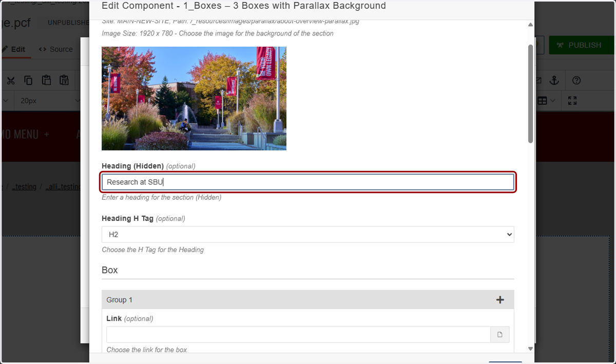The image size is (616, 364).
Task: Click the dialog scrollbar up arrow
Action: click(531, 25)
